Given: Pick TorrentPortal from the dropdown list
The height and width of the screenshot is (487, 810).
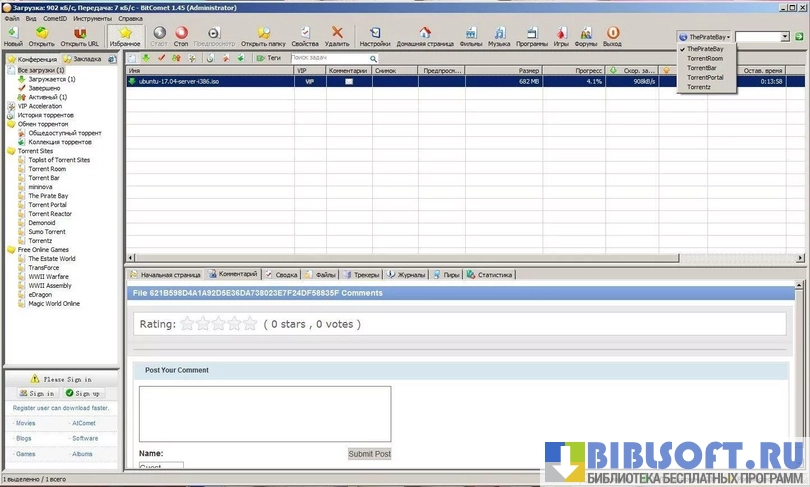Looking at the screenshot, I should pyautogui.click(x=705, y=77).
